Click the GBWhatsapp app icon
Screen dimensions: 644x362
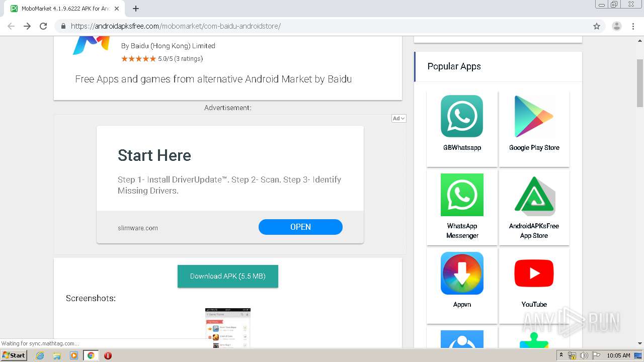pyautogui.click(x=462, y=116)
